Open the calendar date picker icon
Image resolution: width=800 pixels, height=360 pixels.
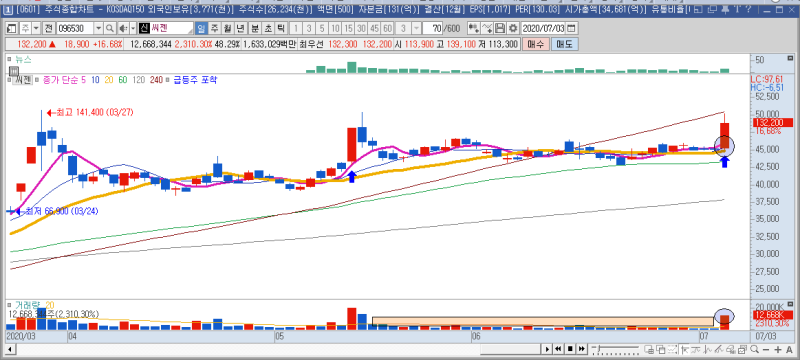571,28
